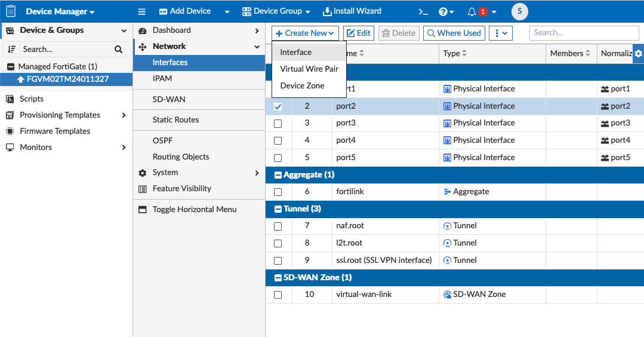644x337 pixels.
Task: Click the interface table Search field
Action: (584, 33)
